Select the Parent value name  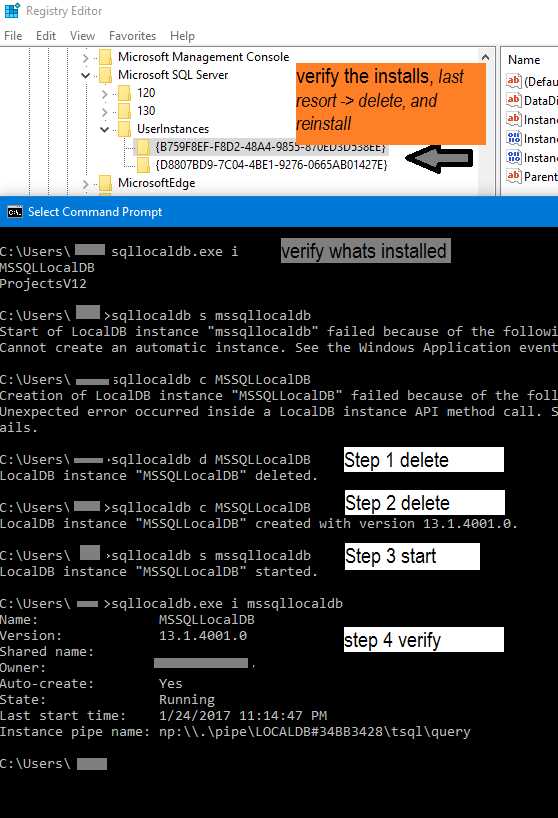tap(541, 177)
